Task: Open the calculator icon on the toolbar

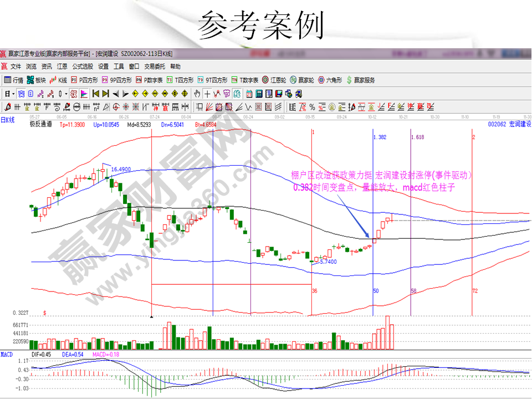Action: click(x=259, y=94)
